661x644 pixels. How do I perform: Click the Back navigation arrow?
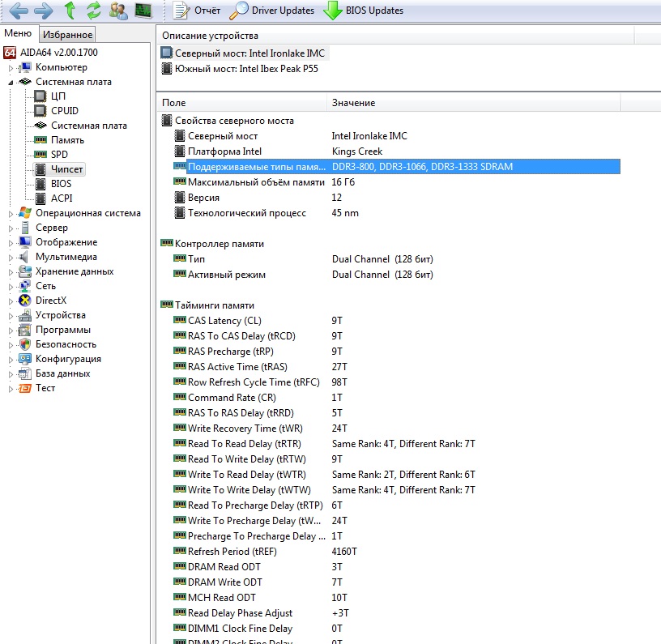coord(18,11)
